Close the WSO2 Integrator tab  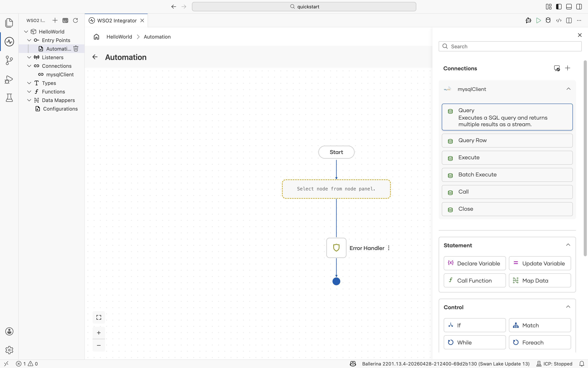pos(142,20)
